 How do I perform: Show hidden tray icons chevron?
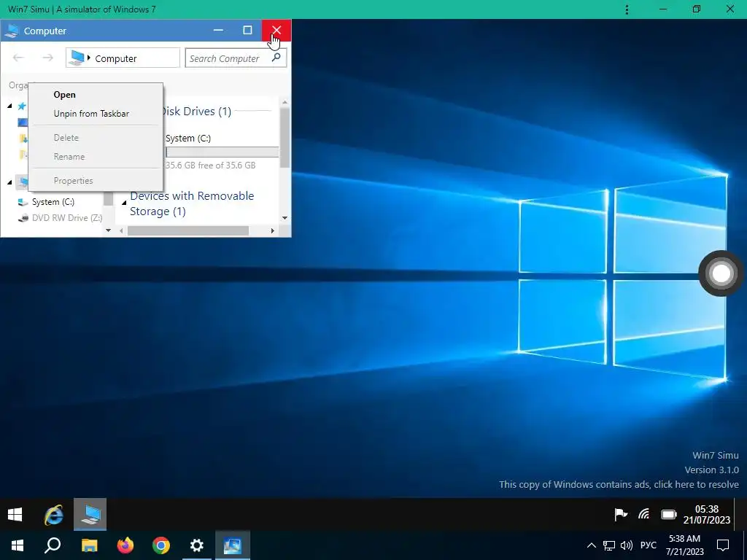(591, 545)
